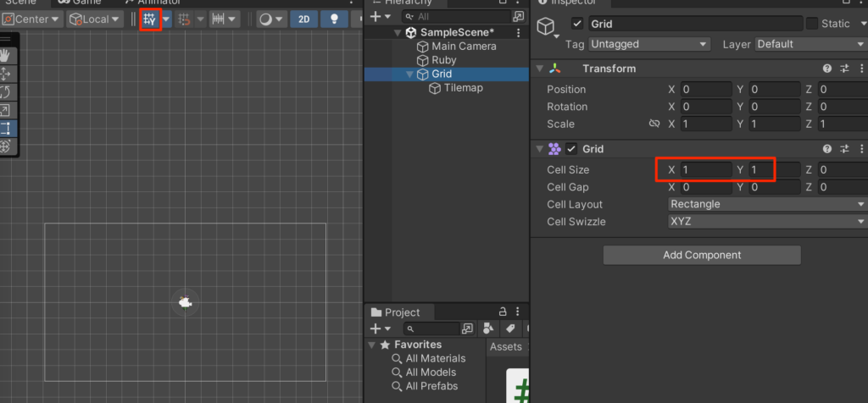This screenshot has width=868, height=403.
Task: Select All Materials favorite
Action: pos(436,358)
